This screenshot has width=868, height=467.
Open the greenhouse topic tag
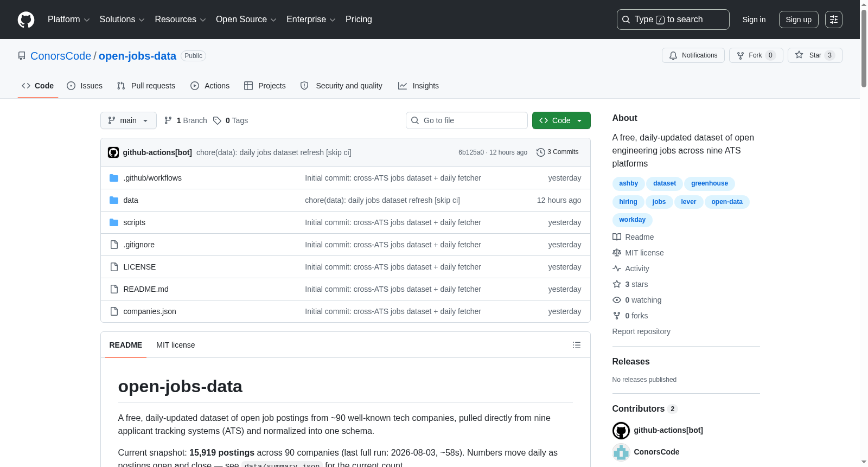710,183
